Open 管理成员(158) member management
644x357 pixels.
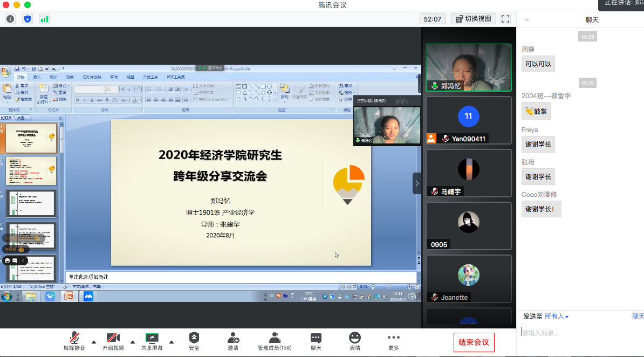[275, 341]
